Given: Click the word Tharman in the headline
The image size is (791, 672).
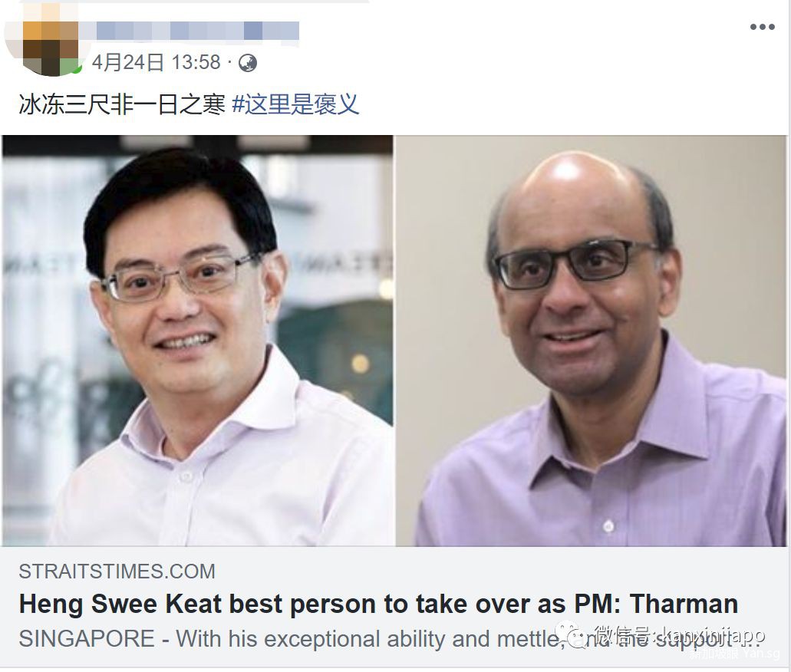Looking at the screenshot, I should click(684, 604).
